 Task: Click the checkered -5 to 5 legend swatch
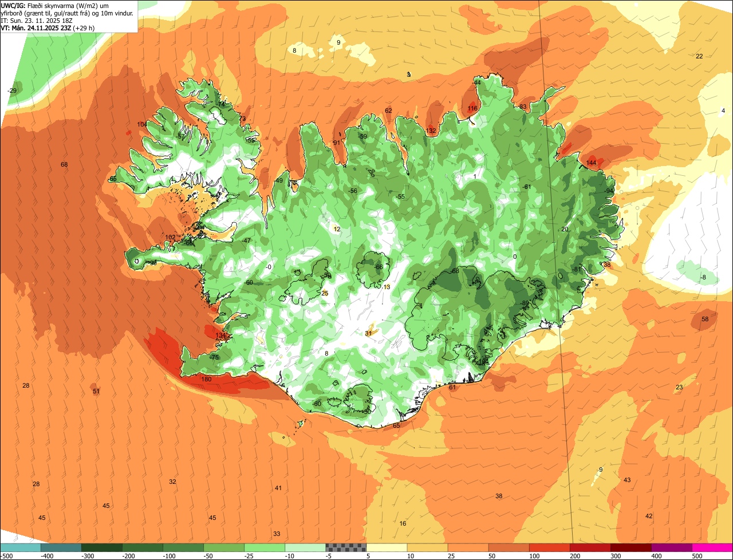tap(346, 547)
